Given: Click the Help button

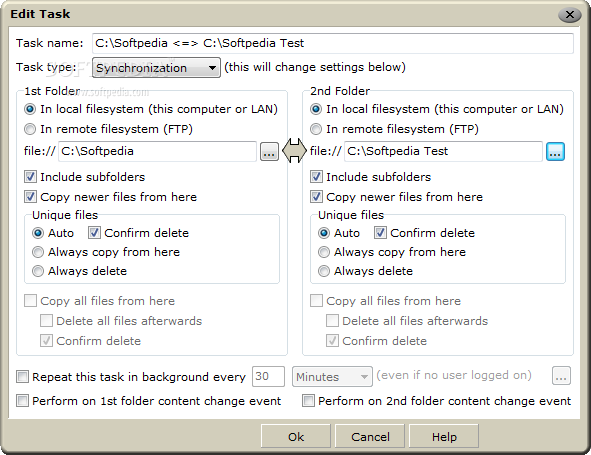Looking at the screenshot, I should (x=444, y=437).
